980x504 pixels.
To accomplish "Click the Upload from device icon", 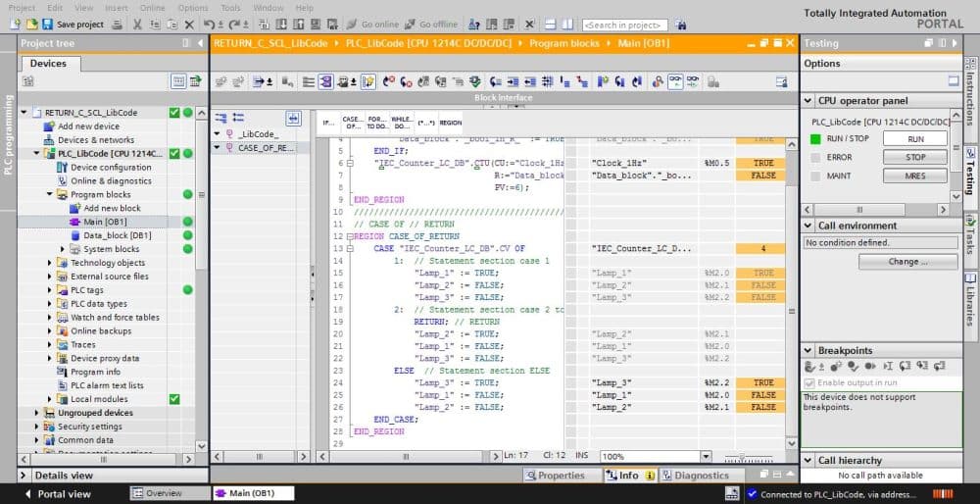I will coord(298,25).
